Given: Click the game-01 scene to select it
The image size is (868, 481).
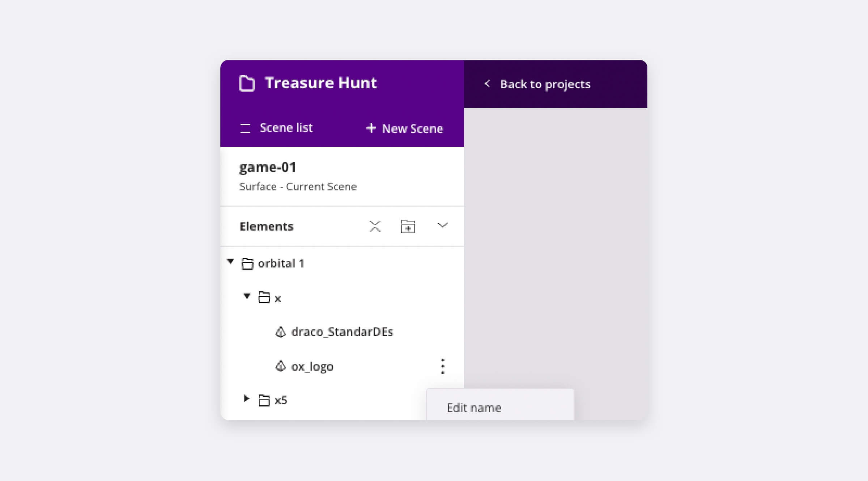Looking at the screenshot, I should click(343, 175).
